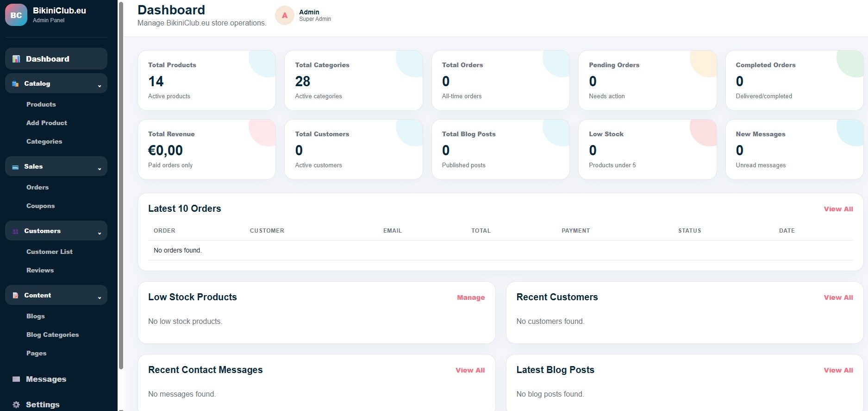Click the Total Products card
The width and height of the screenshot is (868, 411).
[x=206, y=80]
